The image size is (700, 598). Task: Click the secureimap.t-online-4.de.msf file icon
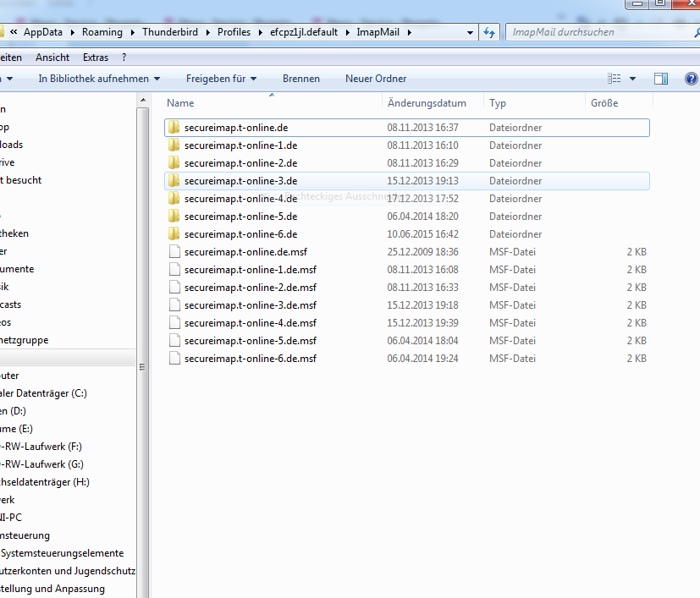(174, 323)
